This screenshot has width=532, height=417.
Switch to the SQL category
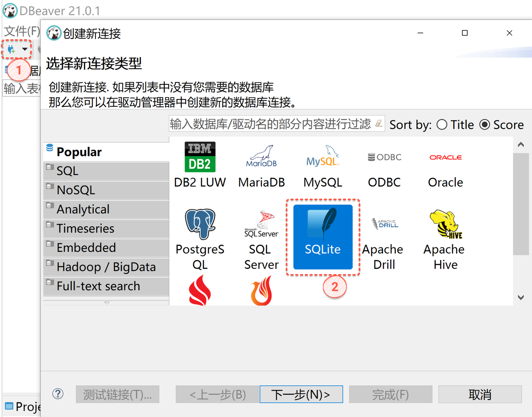point(106,171)
